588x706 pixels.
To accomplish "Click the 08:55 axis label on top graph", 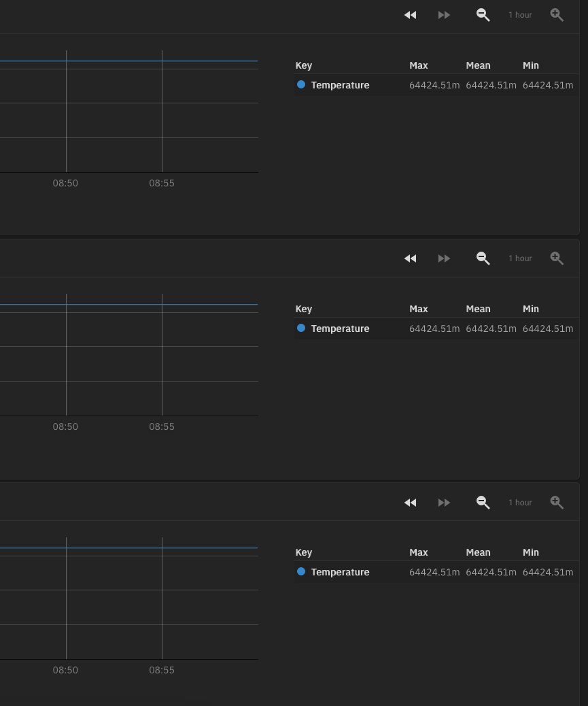I will coord(162,183).
